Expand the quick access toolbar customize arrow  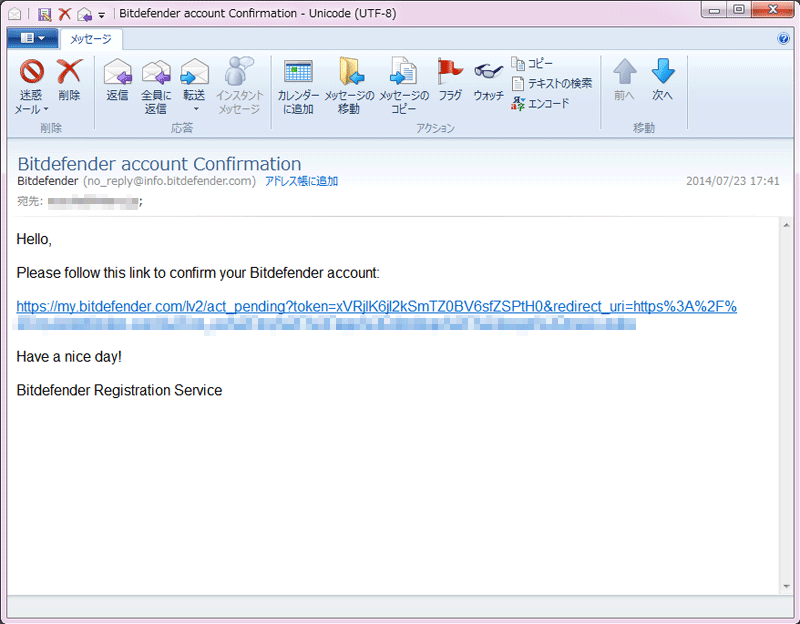(102, 15)
